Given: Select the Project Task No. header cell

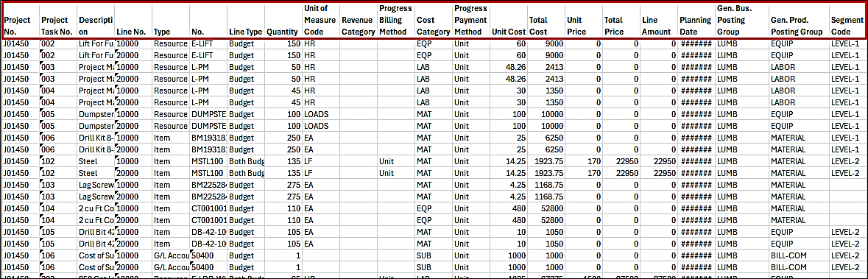Looking at the screenshot, I should pos(58,21).
